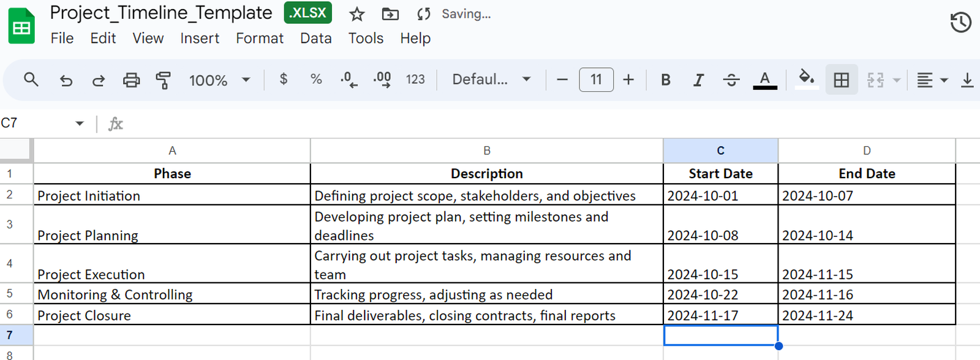The height and width of the screenshot is (360, 980).
Task: Click the redo arrow icon
Action: pos(98,80)
